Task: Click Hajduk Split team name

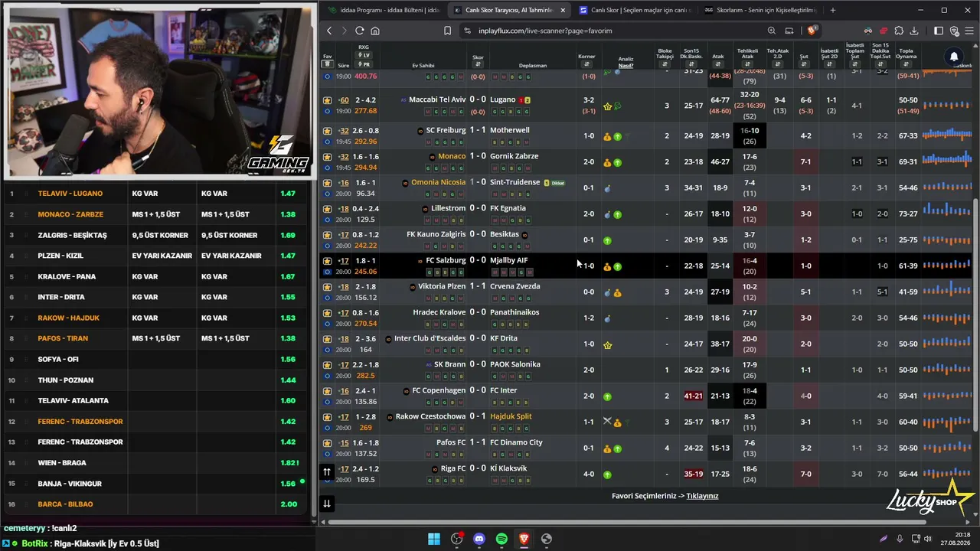Action: tap(511, 416)
